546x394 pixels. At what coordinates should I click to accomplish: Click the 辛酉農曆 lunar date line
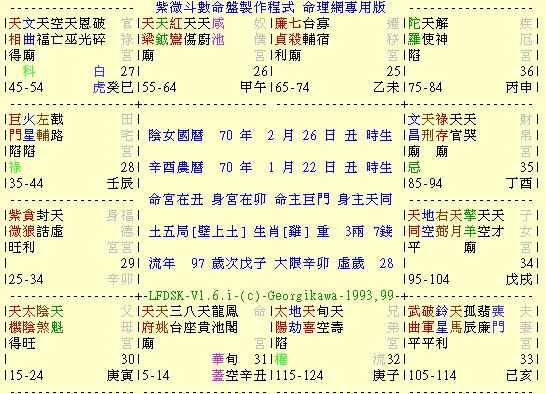coord(271,167)
